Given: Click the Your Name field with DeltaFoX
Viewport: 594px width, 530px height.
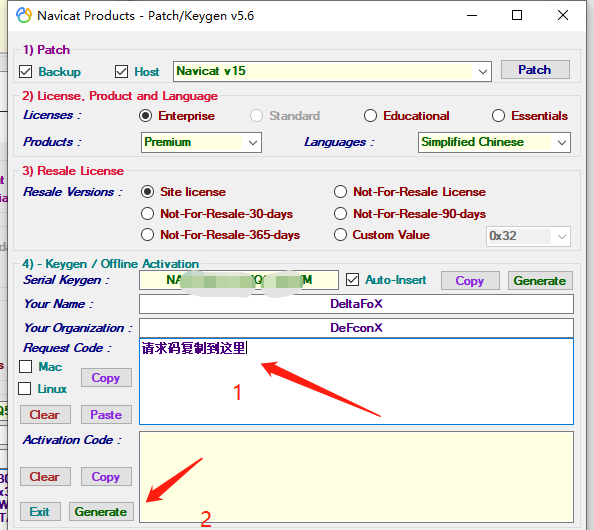Looking at the screenshot, I should click(356, 304).
